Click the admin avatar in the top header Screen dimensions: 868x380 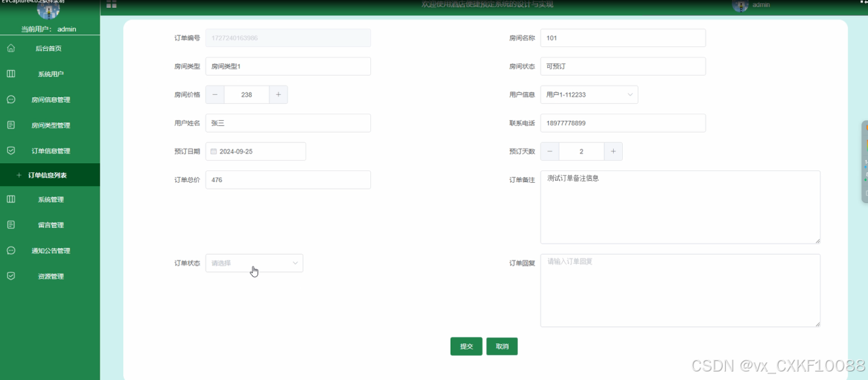point(740,5)
